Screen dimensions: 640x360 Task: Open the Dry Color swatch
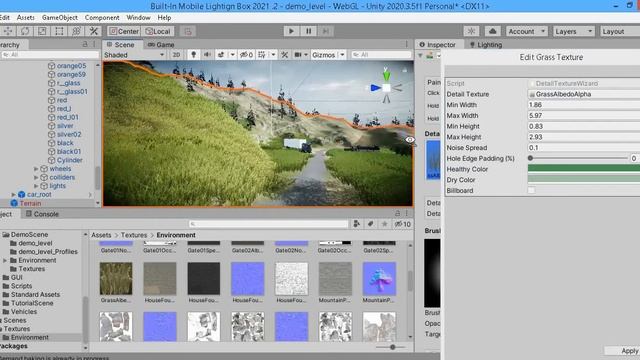pyautogui.click(x=584, y=179)
